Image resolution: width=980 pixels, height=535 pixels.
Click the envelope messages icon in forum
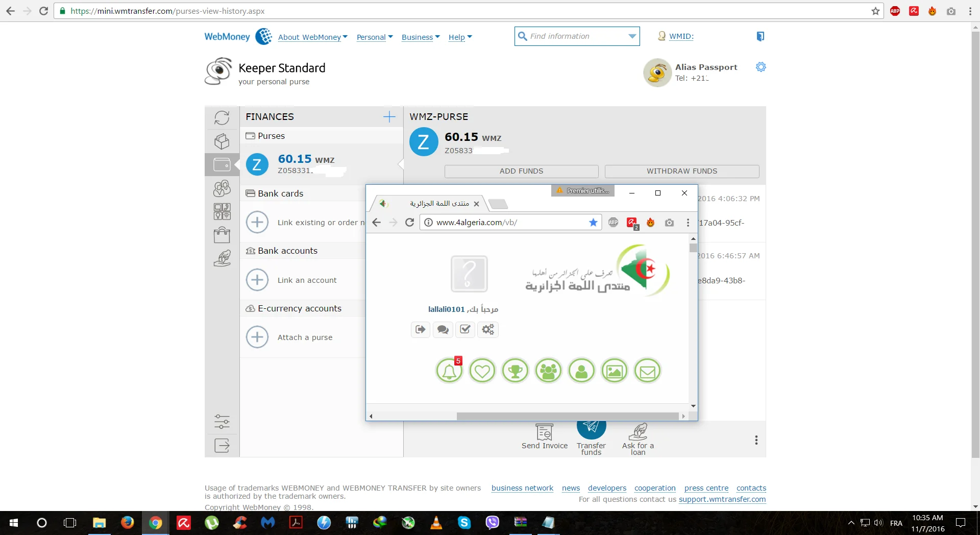pos(647,371)
